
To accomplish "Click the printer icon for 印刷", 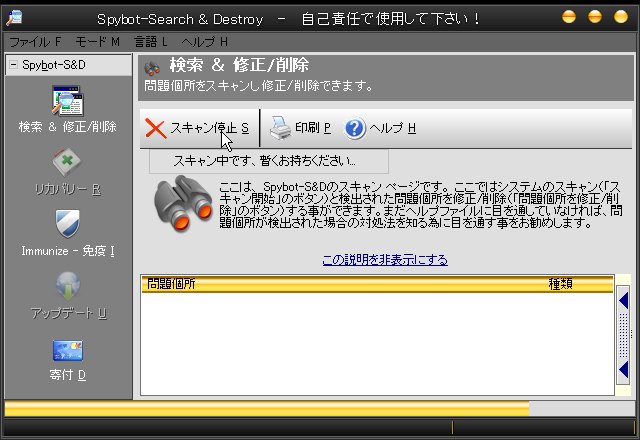I will [x=280, y=128].
